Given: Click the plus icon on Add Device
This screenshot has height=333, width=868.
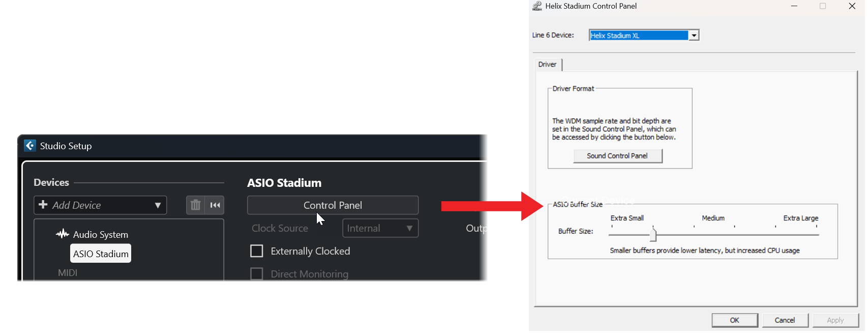Looking at the screenshot, I should click(42, 205).
